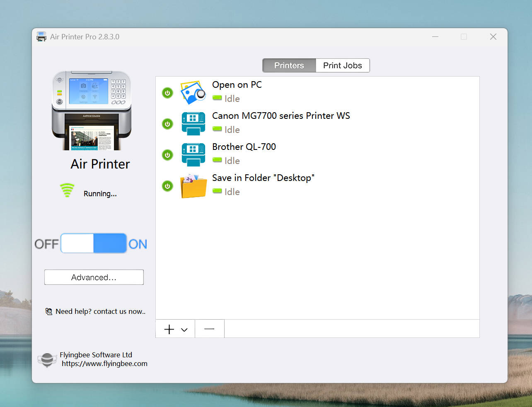
Task: Click the Canon MG7700 printer icon
Action: point(193,124)
